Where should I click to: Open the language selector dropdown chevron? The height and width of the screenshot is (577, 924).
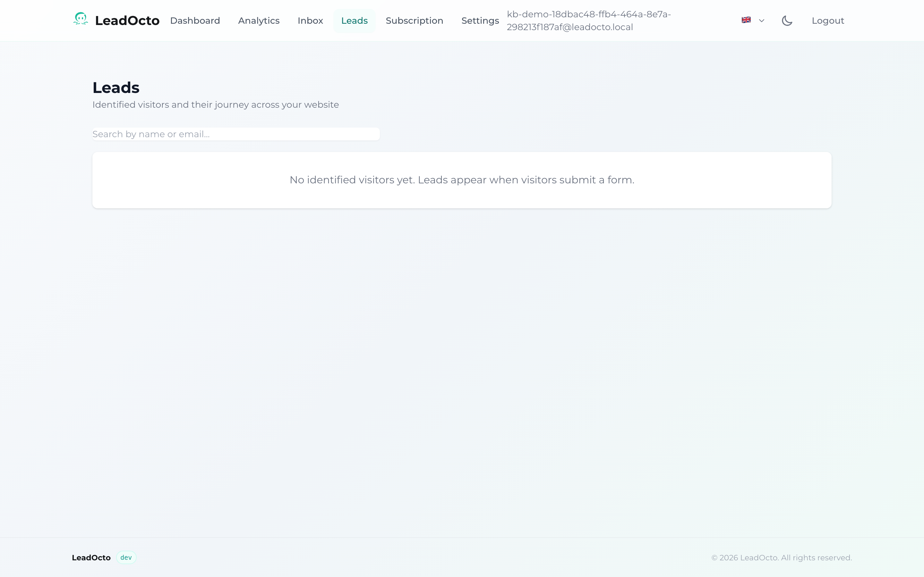tap(761, 21)
